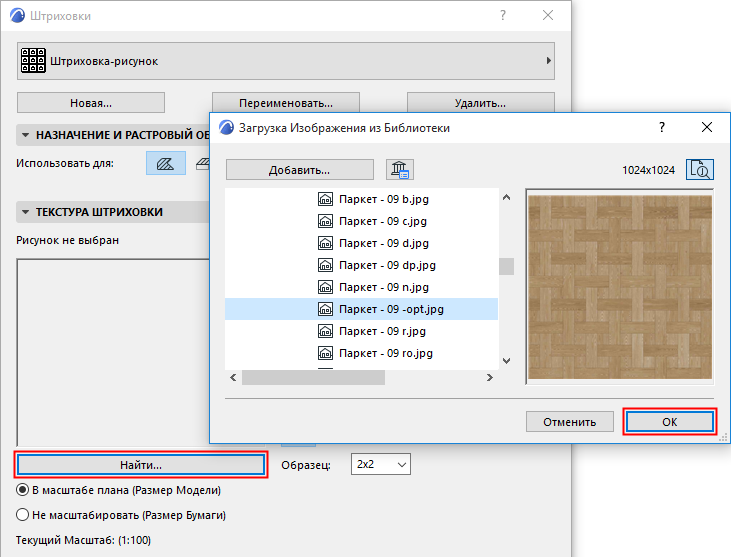
Task: Click the horizontal scroll left arrow
Action: pos(233,378)
